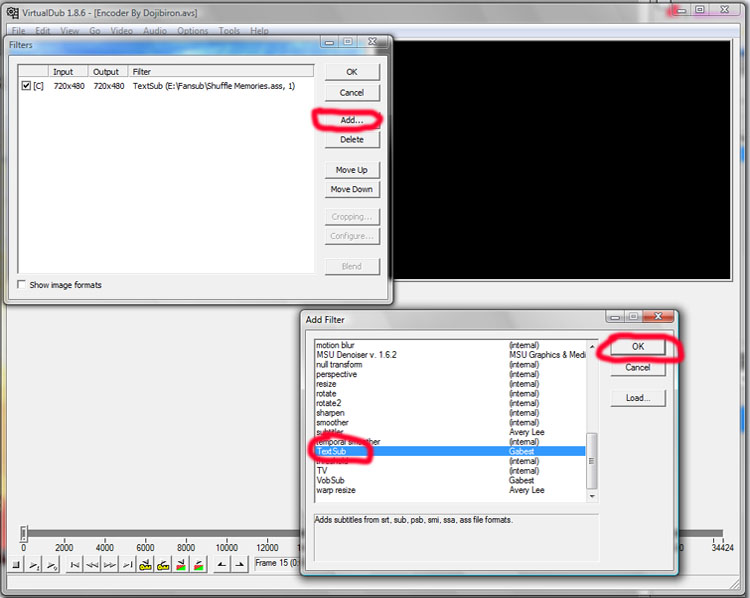Select the 'null transform' filter entry

[450, 365]
